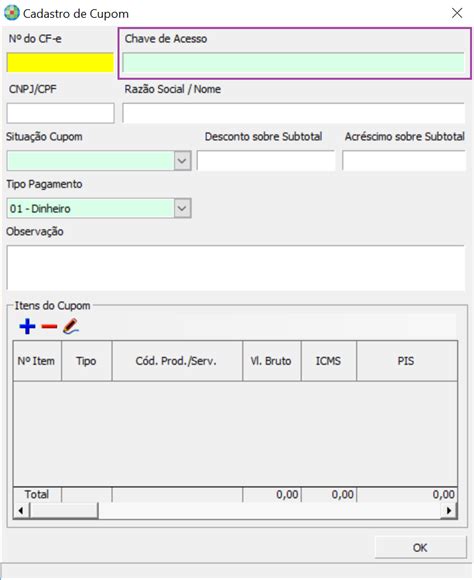This screenshot has width=474, height=580.
Task: Click the ICMS column header
Action: pos(329,361)
